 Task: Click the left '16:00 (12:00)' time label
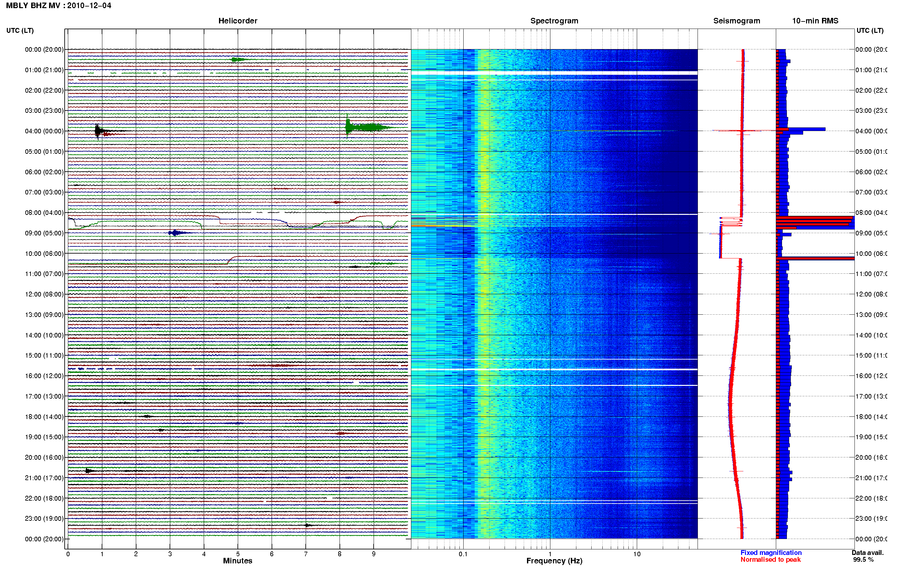tap(44, 376)
